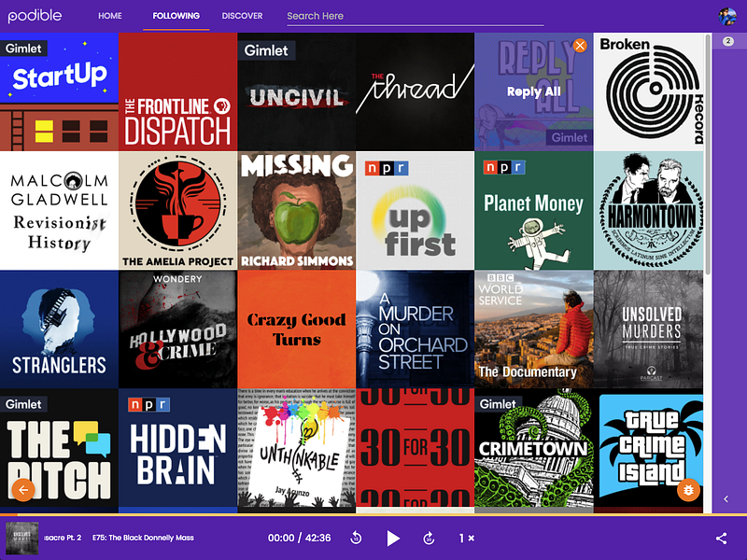This screenshot has width=747, height=560.
Task: Click the orange bug report button
Action: point(688,489)
